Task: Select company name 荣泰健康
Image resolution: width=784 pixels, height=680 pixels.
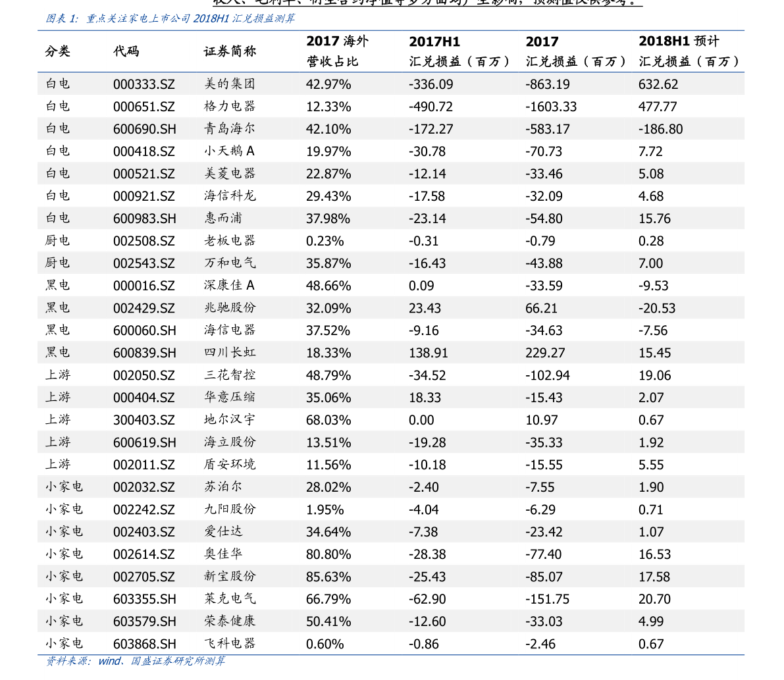Action: 230,621
